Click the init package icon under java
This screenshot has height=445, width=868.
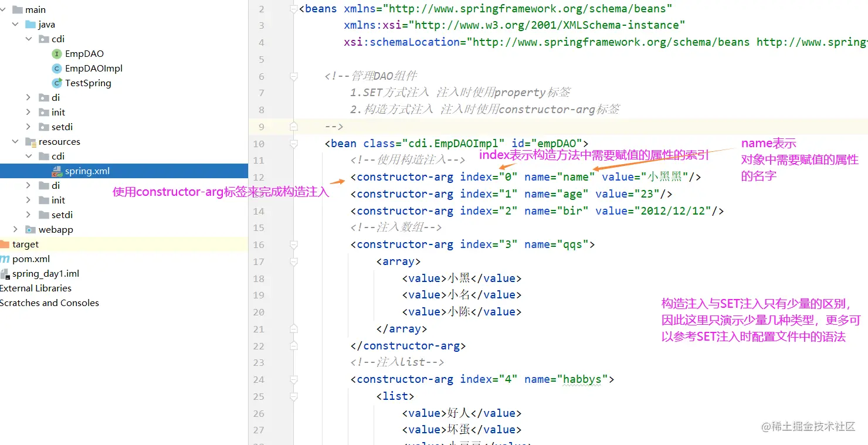(44, 113)
